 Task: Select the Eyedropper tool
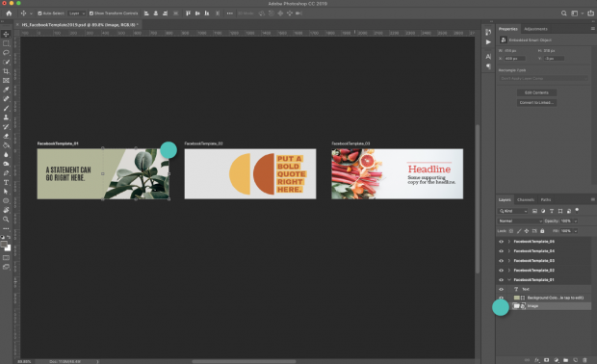click(6, 90)
